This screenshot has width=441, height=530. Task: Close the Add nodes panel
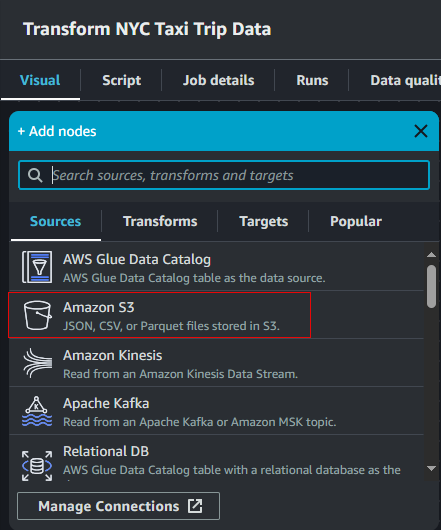point(421,131)
